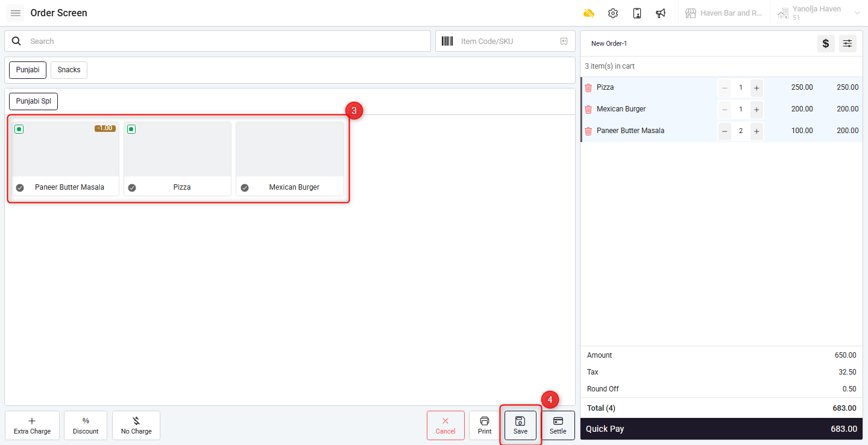Click the check mark on Pizza card
The width and height of the screenshot is (868, 445).
tap(132, 188)
